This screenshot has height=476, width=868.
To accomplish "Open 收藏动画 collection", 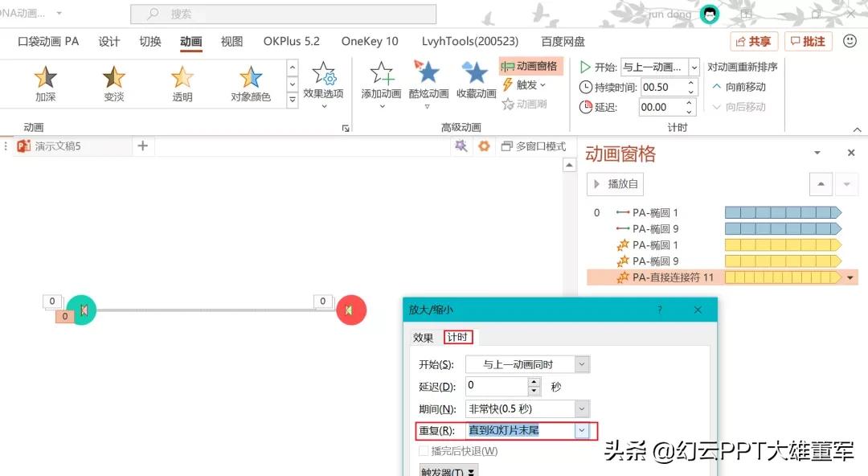I will point(475,83).
